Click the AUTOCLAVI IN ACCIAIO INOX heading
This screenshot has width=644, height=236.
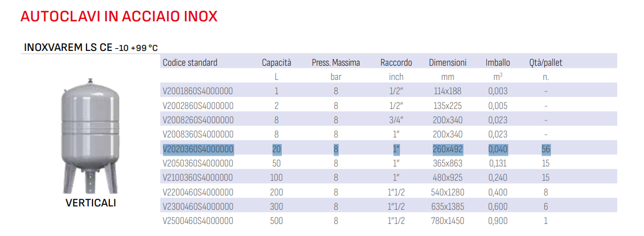119,16
